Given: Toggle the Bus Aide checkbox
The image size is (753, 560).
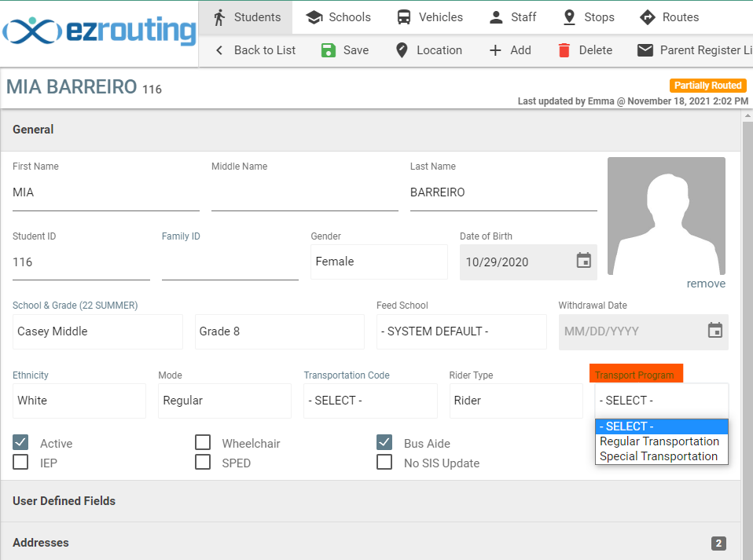Looking at the screenshot, I should tap(384, 443).
